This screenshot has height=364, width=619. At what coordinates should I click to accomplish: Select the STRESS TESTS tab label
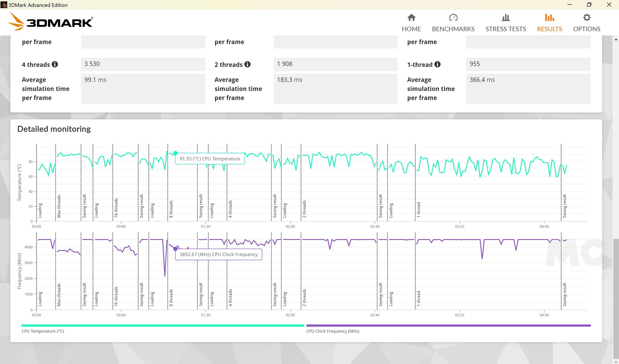506,29
